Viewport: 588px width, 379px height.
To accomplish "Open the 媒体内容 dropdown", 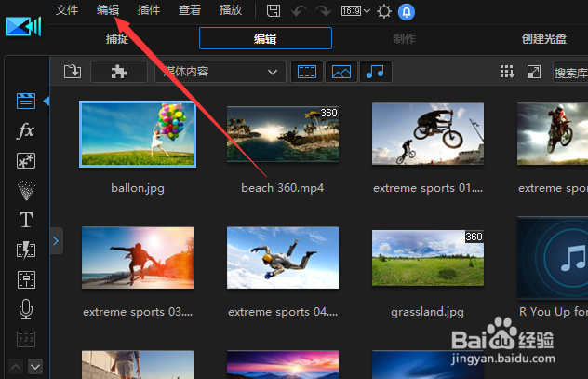I will [220, 72].
